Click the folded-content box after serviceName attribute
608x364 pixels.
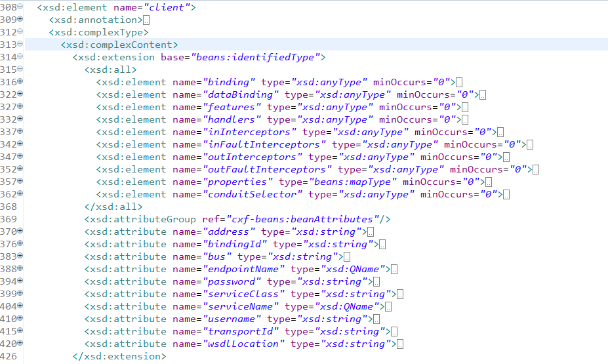coord(388,307)
